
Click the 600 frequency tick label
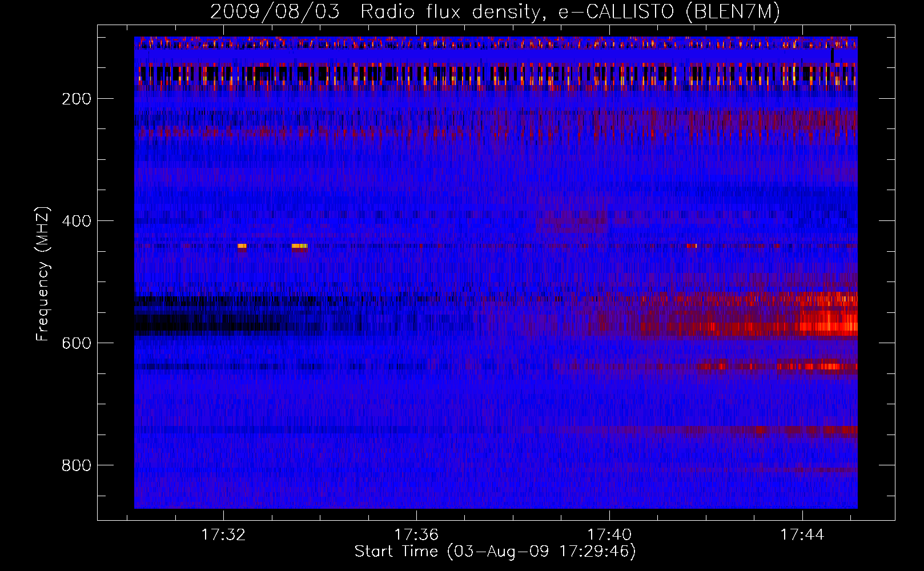click(77, 343)
